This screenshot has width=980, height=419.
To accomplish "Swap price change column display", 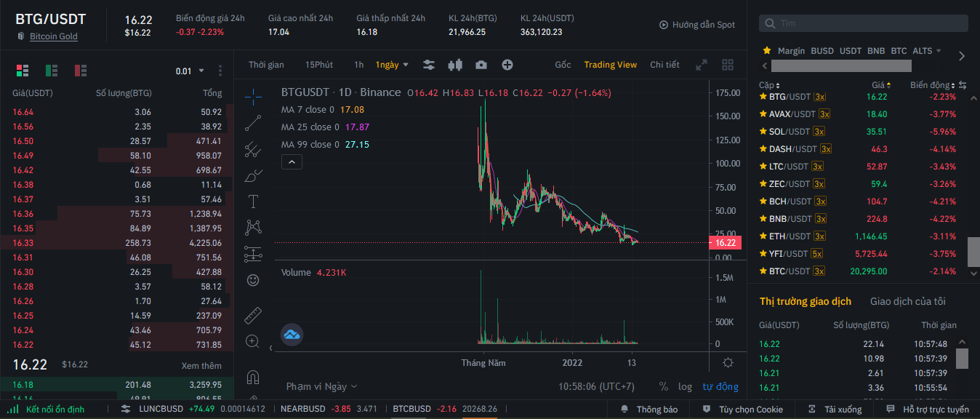I will [x=963, y=85].
